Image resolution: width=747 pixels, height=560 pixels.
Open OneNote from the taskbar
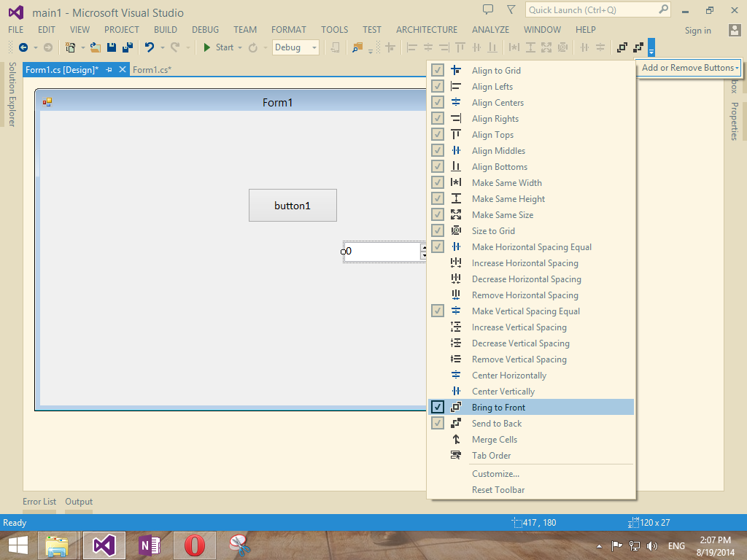click(149, 545)
